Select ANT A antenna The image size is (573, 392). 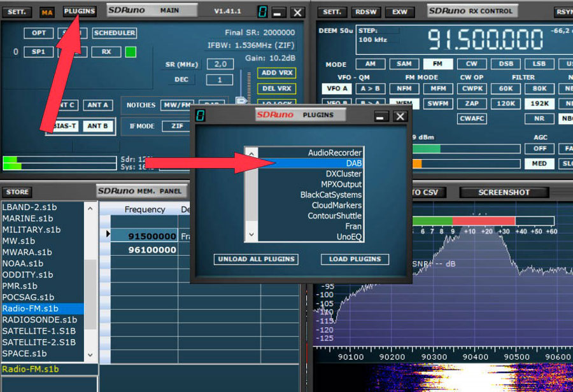coord(97,105)
